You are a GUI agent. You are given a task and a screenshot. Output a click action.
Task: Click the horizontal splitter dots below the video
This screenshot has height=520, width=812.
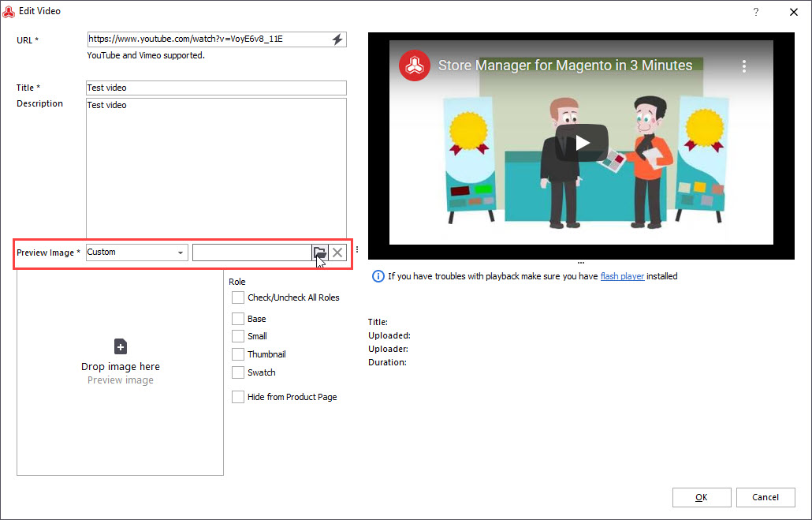581,263
